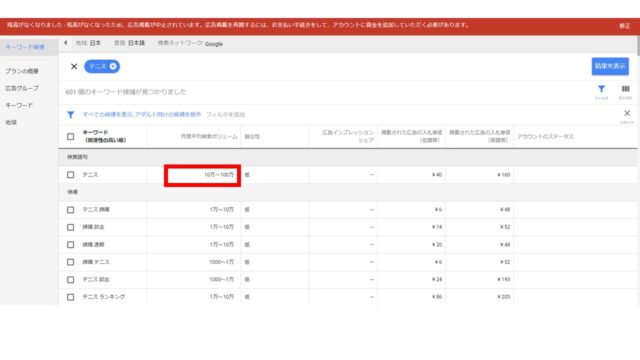Click the ¥160 bid cell in テニス row
Screen dimensions: 640x360
[504, 175]
